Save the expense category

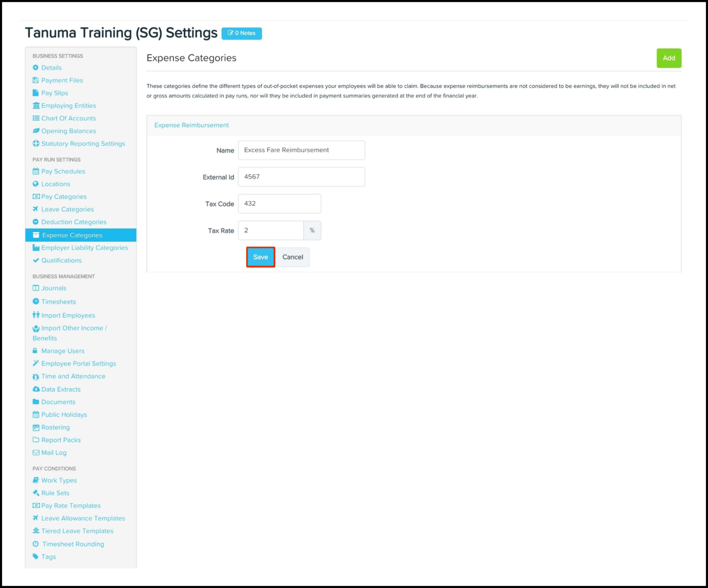[260, 257]
